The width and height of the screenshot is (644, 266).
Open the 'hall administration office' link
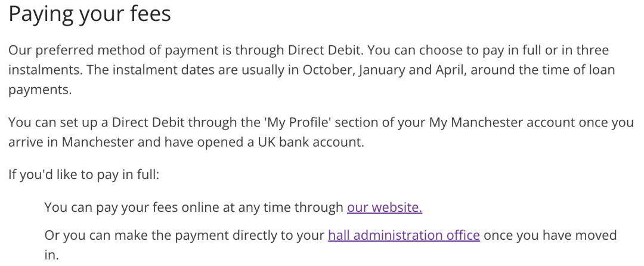click(404, 235)
